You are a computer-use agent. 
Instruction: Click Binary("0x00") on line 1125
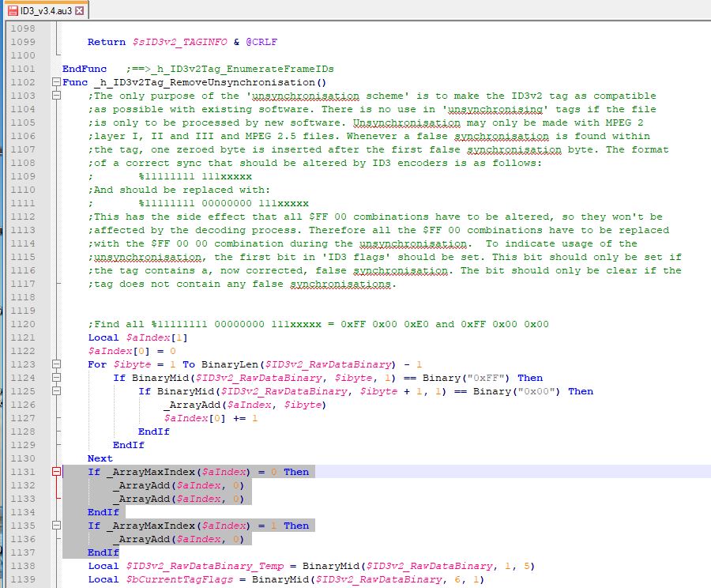pos(517,391)
